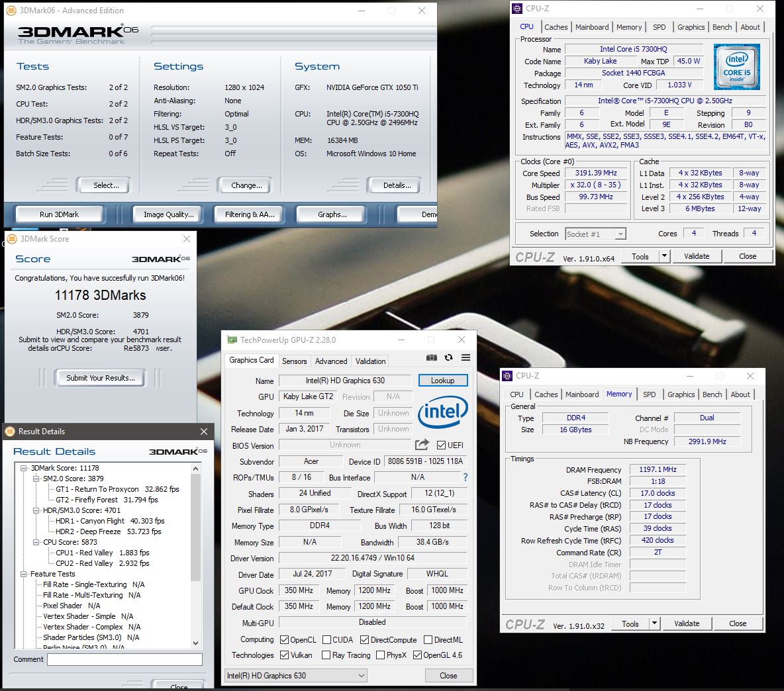This screenshot has width=784, height=691.
Task: Click Result Details scrollbar up arrow
Action: point(195,469)
